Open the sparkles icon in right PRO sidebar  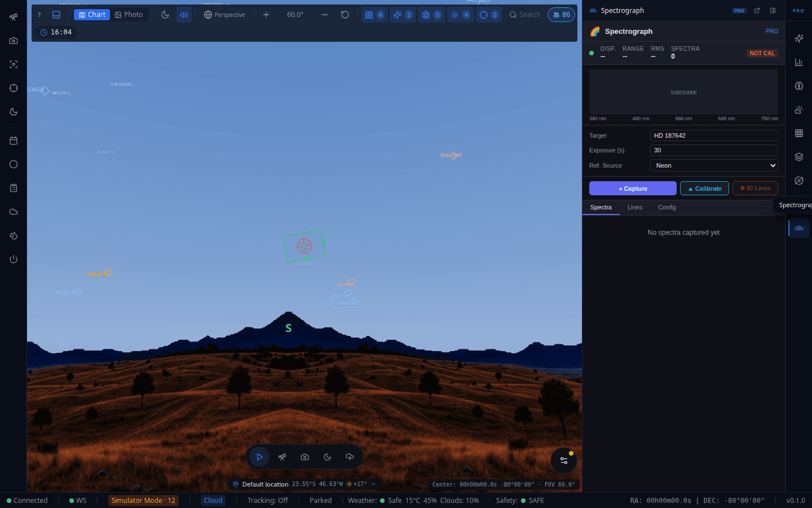pos(799,38)
